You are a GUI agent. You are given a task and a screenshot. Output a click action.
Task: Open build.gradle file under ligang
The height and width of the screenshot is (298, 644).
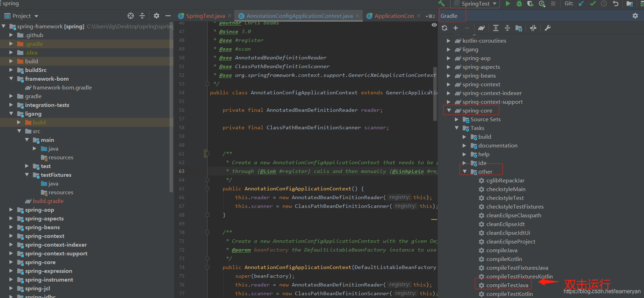48,201
